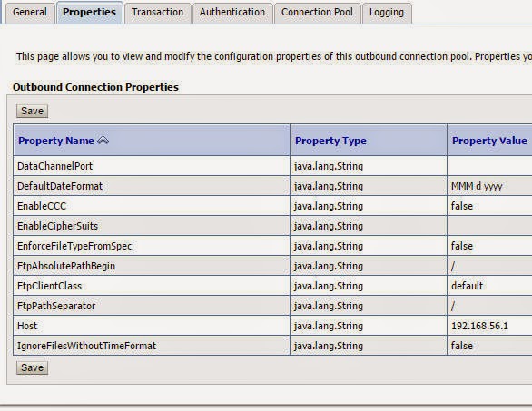
Task: Sort by Property Value column header
Action: tap(489, 141)
